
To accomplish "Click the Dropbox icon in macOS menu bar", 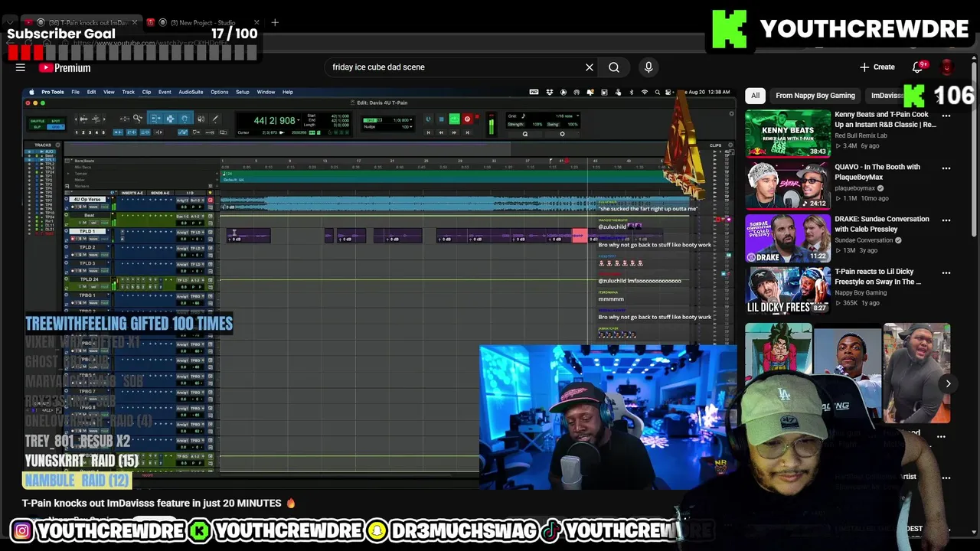I will click(550, 92).
